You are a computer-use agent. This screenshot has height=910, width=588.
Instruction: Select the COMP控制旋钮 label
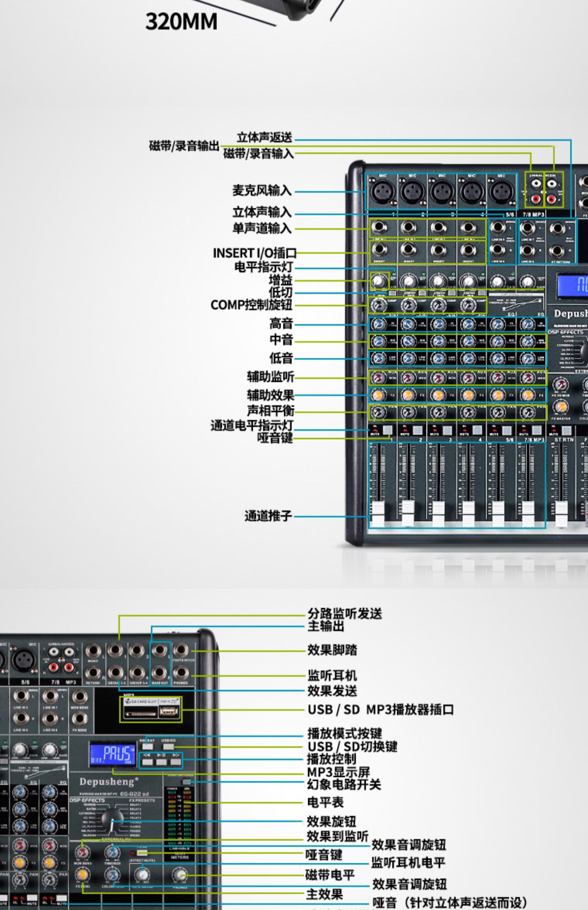251,305
